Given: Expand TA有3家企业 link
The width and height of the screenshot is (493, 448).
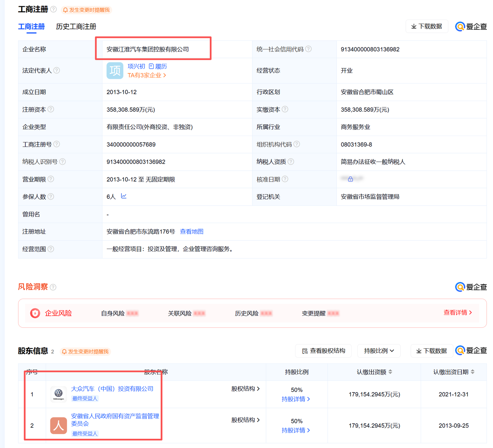Looking at the screenshot, I should click(147, 75).
